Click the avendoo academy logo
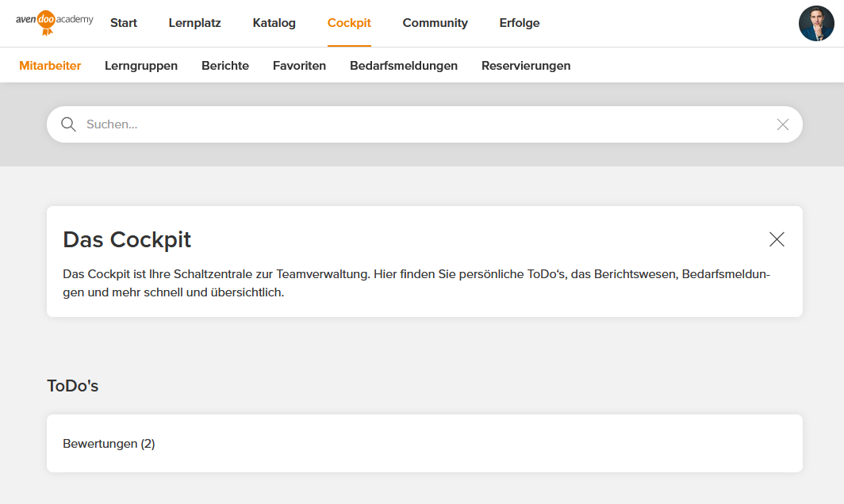This screenshot has width=844, height=504. click(x=54, y=22)
